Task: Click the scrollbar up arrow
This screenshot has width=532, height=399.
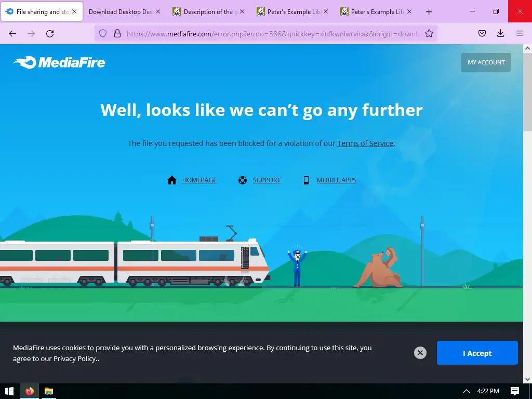Action: pos(528,48)
